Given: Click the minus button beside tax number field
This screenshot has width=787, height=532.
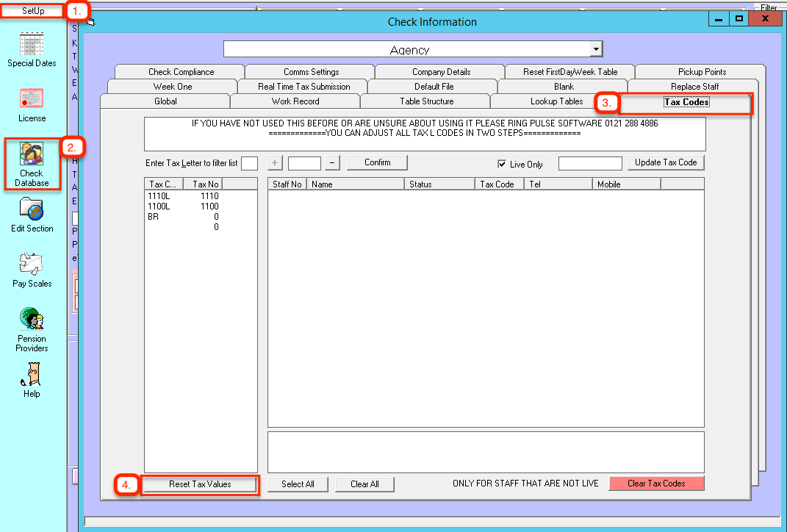Looking at the screenshot, I should click(332, 162).
